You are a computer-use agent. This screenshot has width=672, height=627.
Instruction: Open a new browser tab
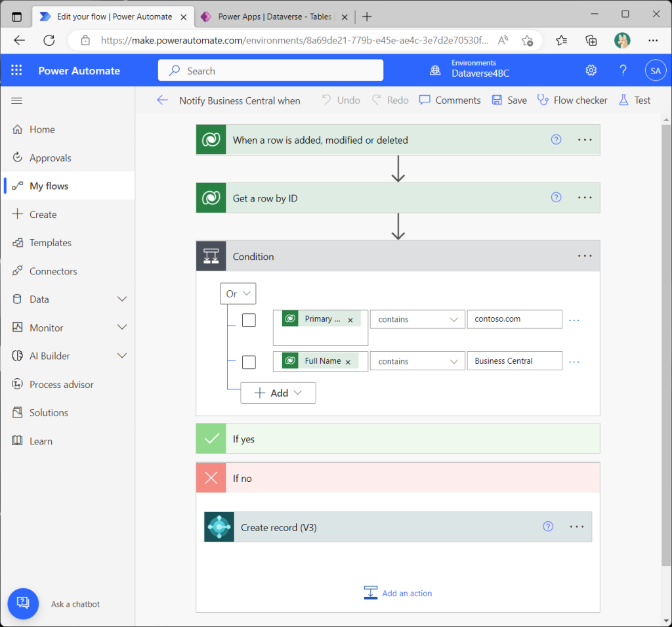[367, 16]
